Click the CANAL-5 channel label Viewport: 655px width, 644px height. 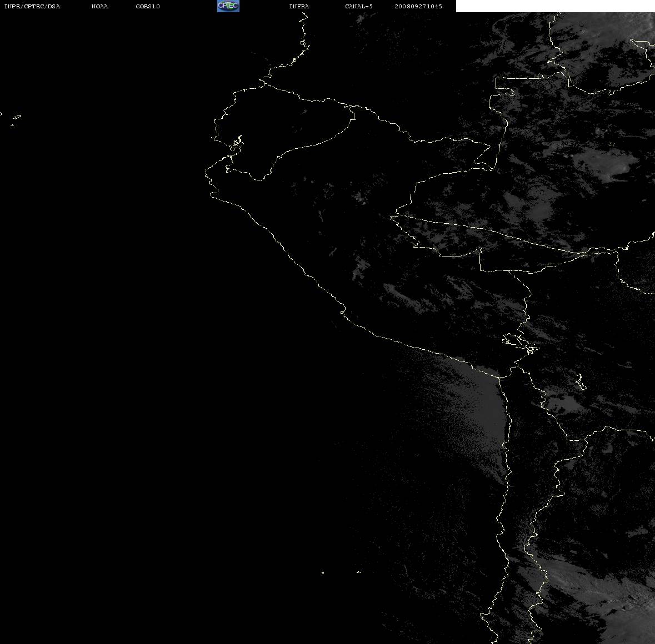359,6
